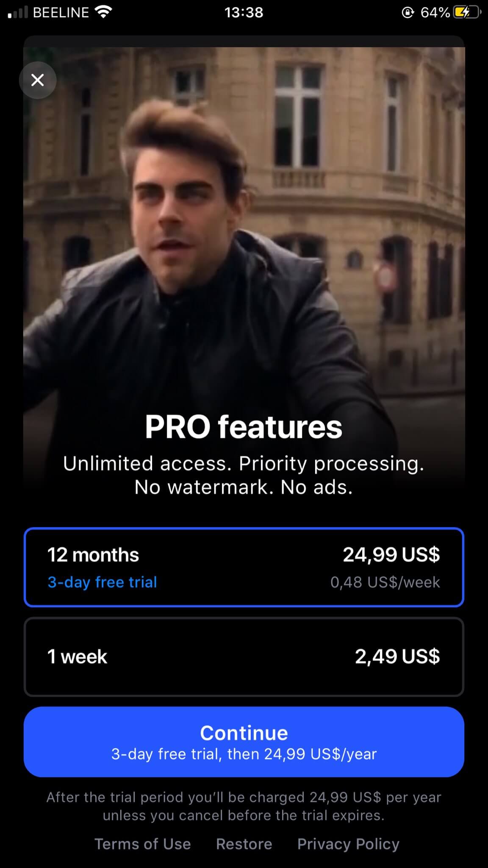The width and height of the screenshot is (488, 868).
Task: Tap the 64% battery percentage
Action: [x=435, y=13]
